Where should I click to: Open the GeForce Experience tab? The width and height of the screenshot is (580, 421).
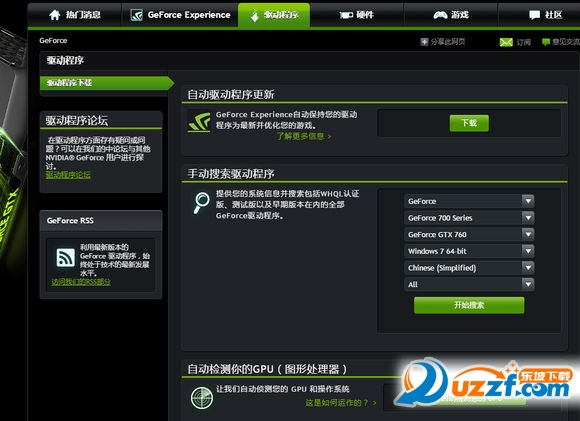(180, 15)
